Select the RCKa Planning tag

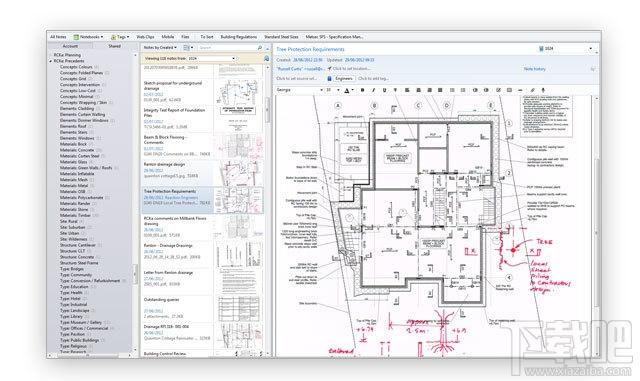67,55
